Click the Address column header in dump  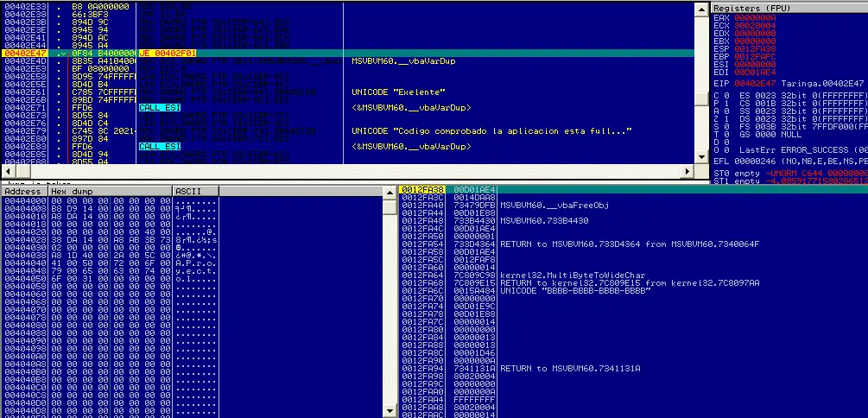pyautogui.click(x=25, y=191)
